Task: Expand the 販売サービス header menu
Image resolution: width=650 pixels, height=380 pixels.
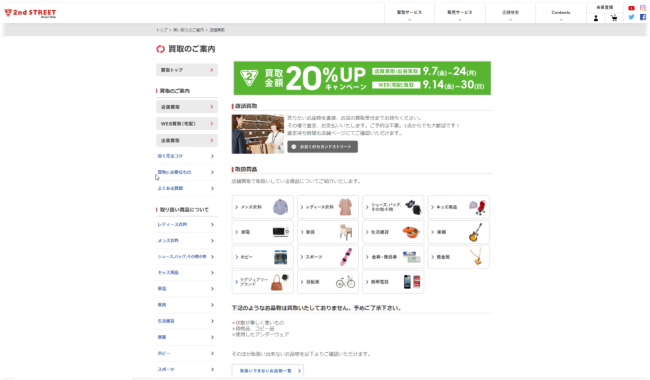Action: [x=460, y=13]
